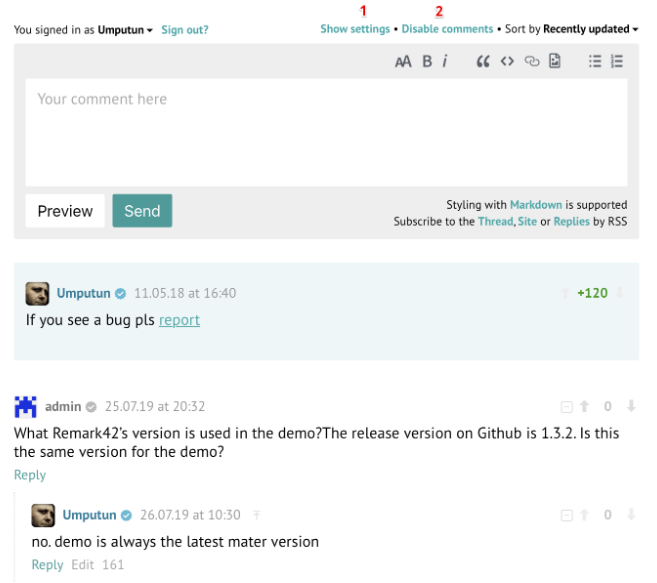
Task: Focus the 'Your comment here' text area
Action: point(326,132)
